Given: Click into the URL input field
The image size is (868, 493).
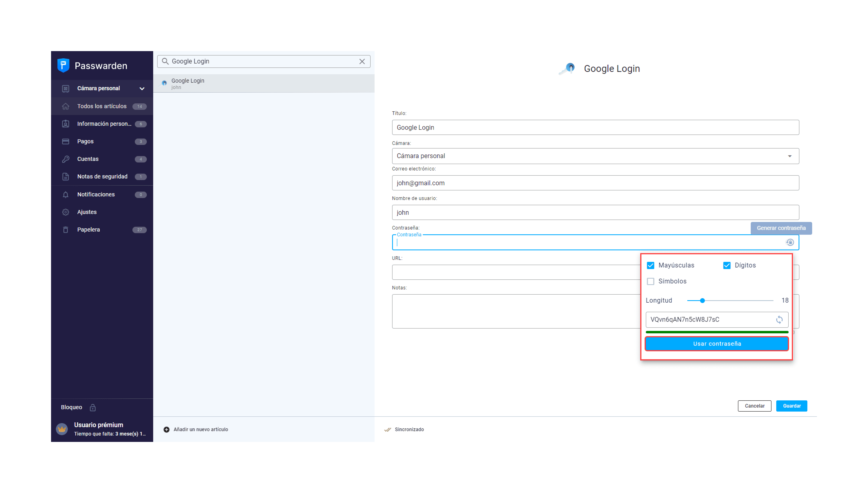Looking at the screenshot, I should [x=514, y=272].
